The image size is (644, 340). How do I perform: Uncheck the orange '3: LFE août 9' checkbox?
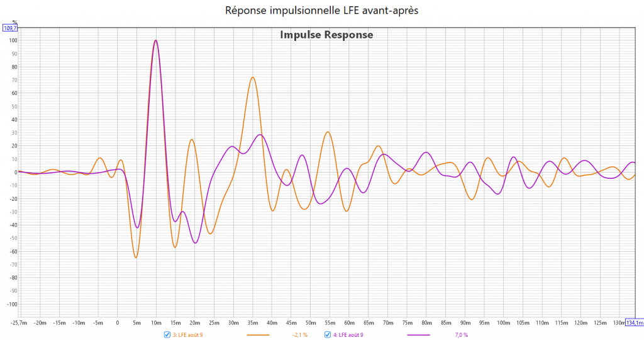point(167,334)
